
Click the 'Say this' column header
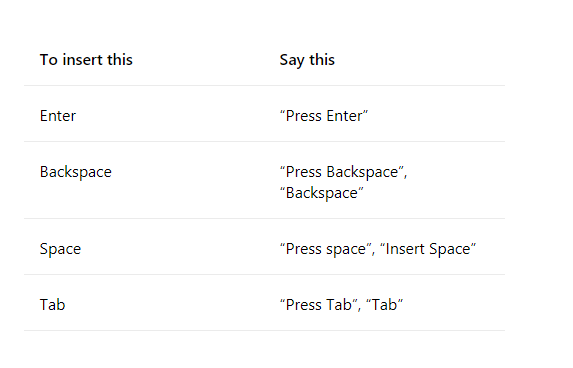(x=307, y=60)
